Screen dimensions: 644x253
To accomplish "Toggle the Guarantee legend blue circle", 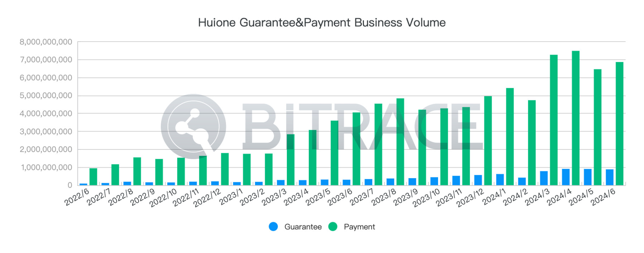I will (x=273, y=226).
